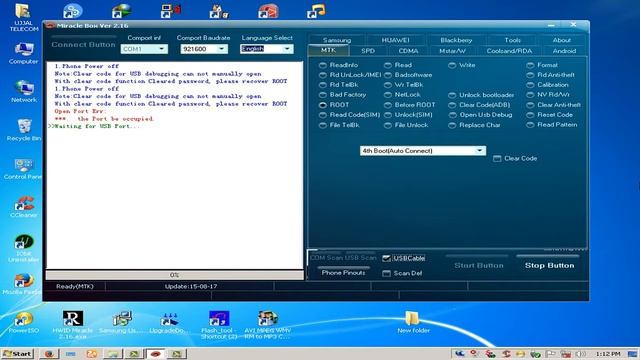Viewport: 640px width, 360px height.
Task: Click the Miracle Box title bar logo icon
Action: click(x=50, y=25)
